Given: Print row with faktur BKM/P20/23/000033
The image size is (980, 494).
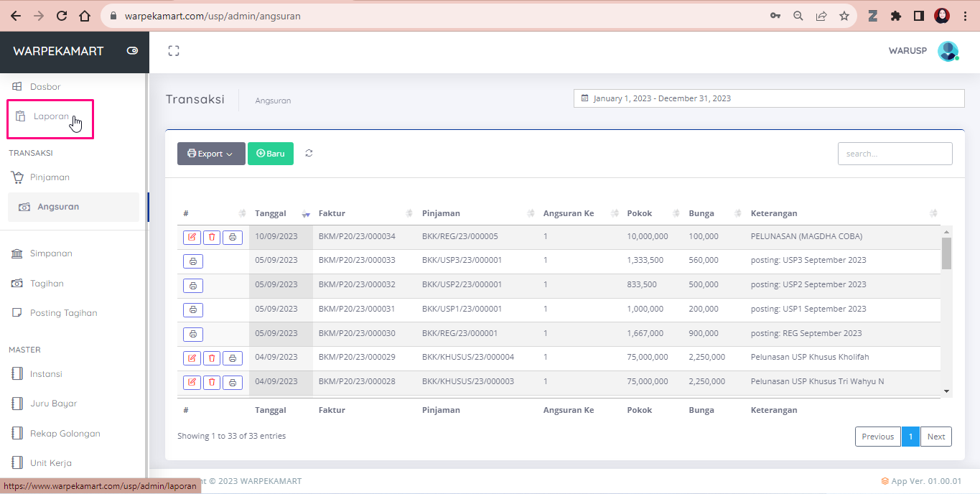Looking at the screenshot, I should (x=193, y=261).
